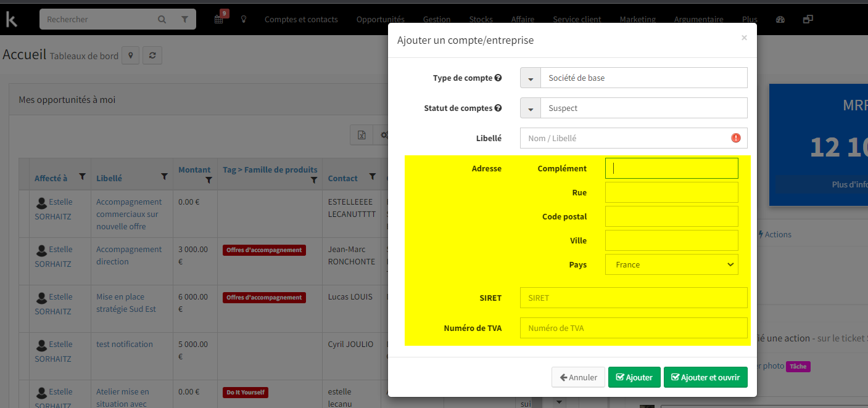Open the Marketing menu

(638, 19)
